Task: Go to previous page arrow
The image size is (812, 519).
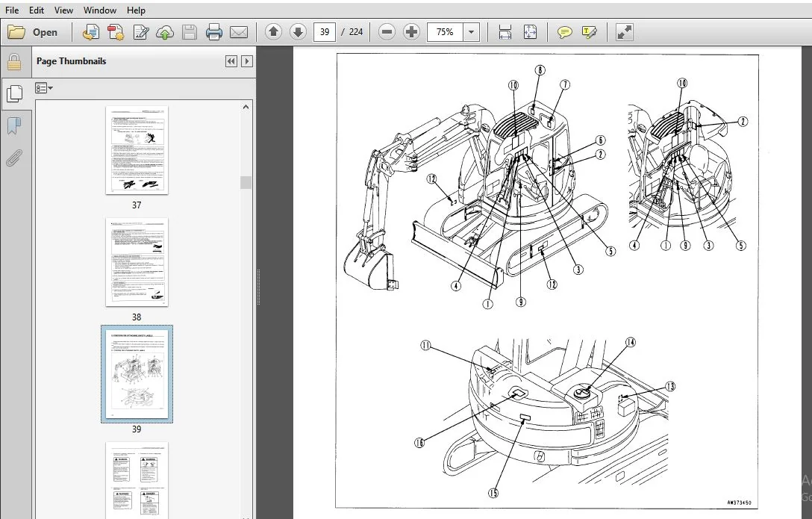Action: (273, 32)
